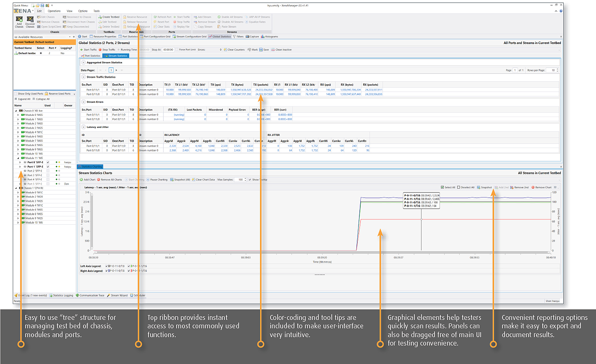This screenshot has width=596, height=364.
Task: Open the View ribbon tab
Action: pyautogui.click(x=70, y=11)
